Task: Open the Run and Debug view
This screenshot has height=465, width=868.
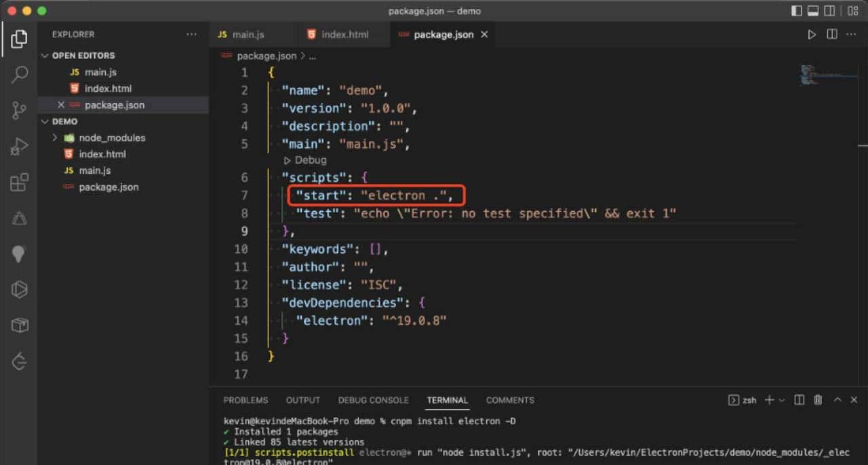Action: 20,146
